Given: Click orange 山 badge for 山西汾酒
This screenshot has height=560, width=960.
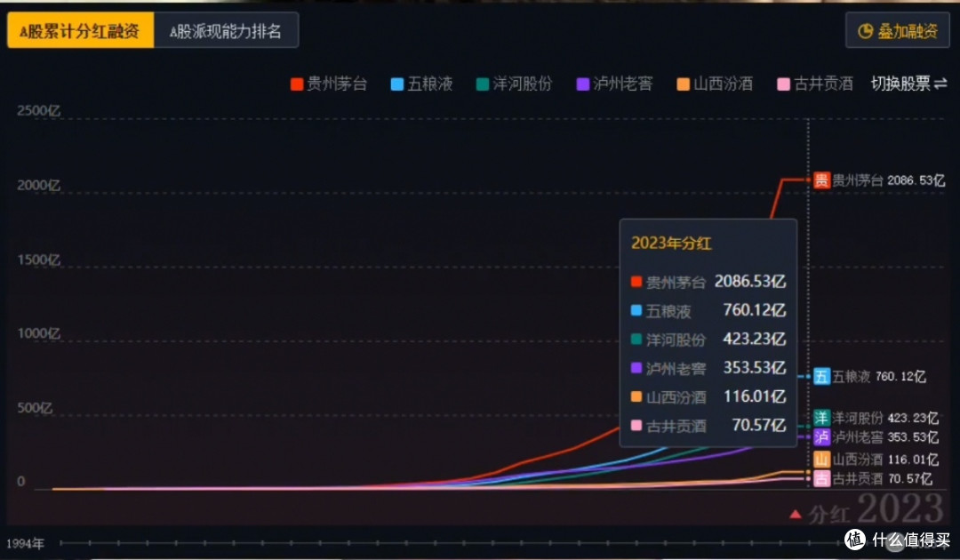Looking at the screenshot, I should 821,459.
